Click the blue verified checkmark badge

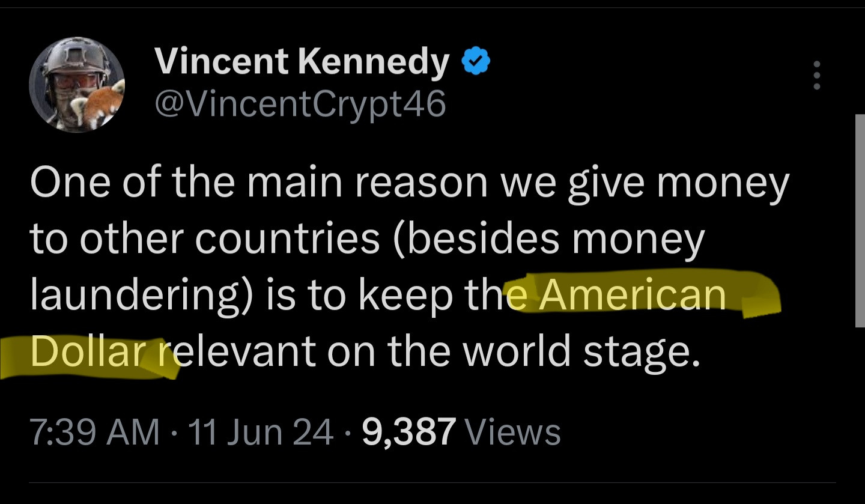click(475, 62)
